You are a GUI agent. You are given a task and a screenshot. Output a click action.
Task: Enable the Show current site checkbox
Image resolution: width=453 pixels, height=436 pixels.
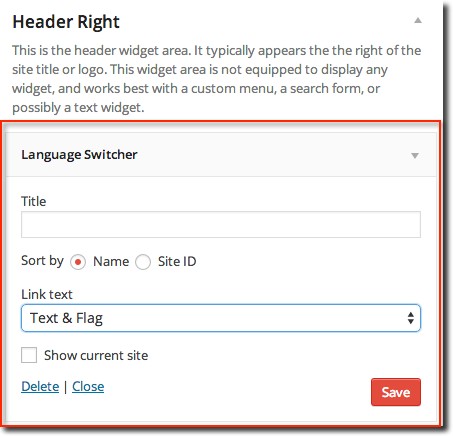(29, 355)
